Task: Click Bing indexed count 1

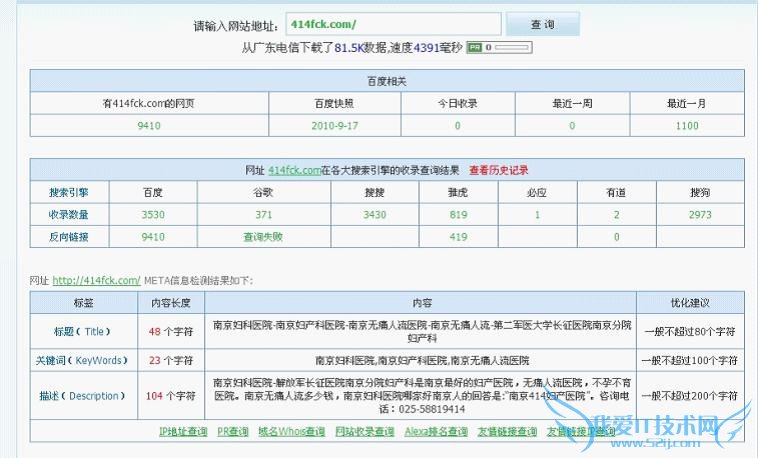Action: [x=537, y=215]
